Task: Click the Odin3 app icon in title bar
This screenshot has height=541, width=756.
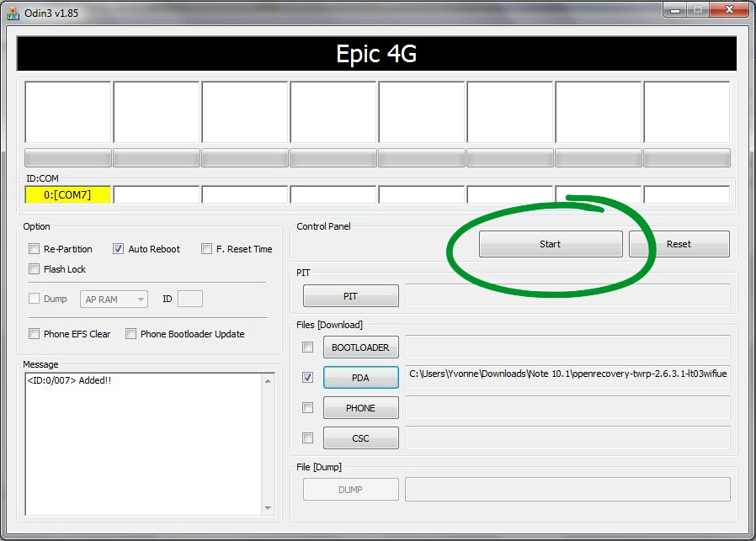Action: tap(13, 13)
